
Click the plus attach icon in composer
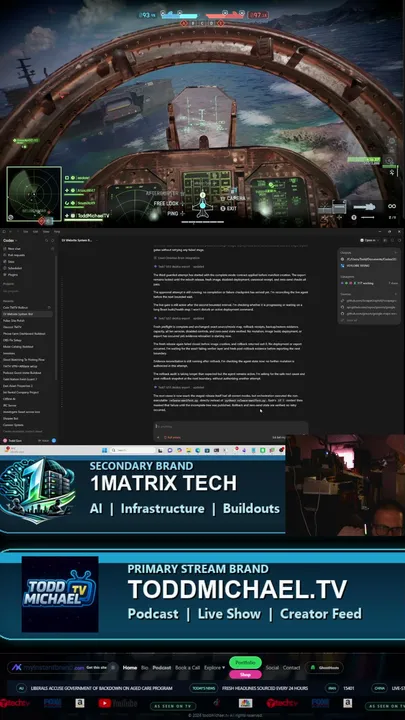point(158,438)
